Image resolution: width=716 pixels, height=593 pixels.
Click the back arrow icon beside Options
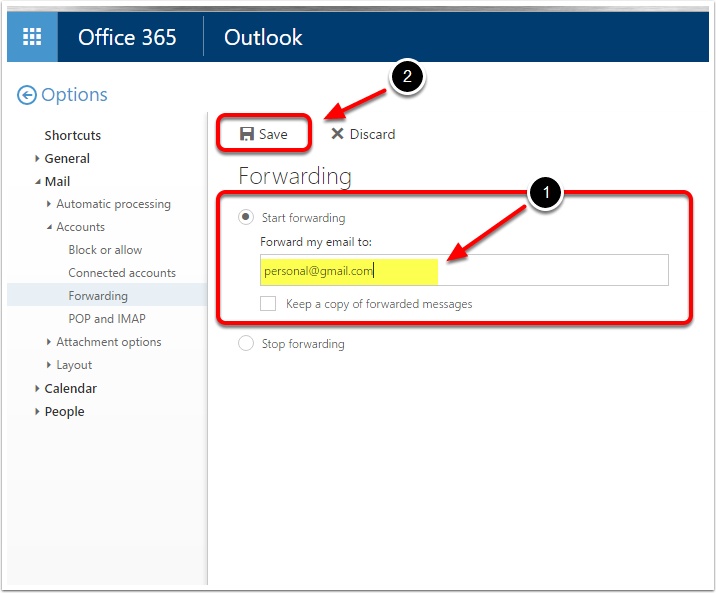[x=26, y=95]
